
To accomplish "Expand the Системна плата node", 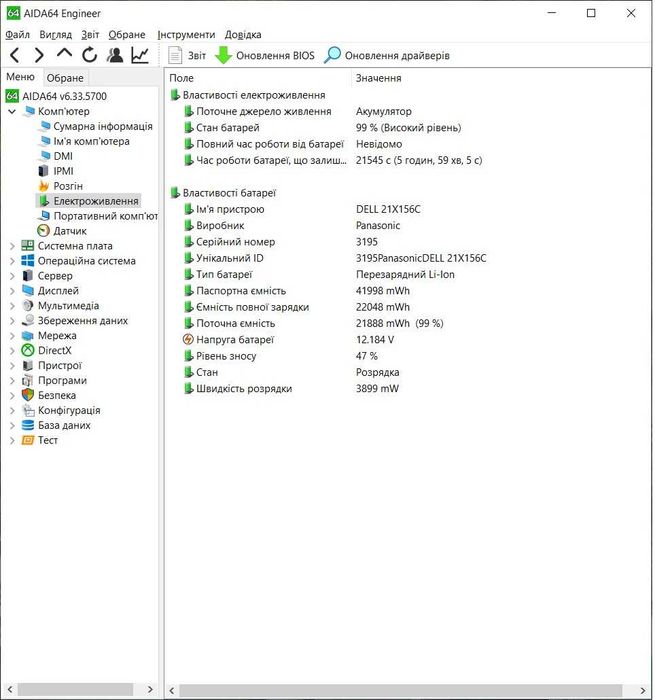I will (x=12, y=246).
